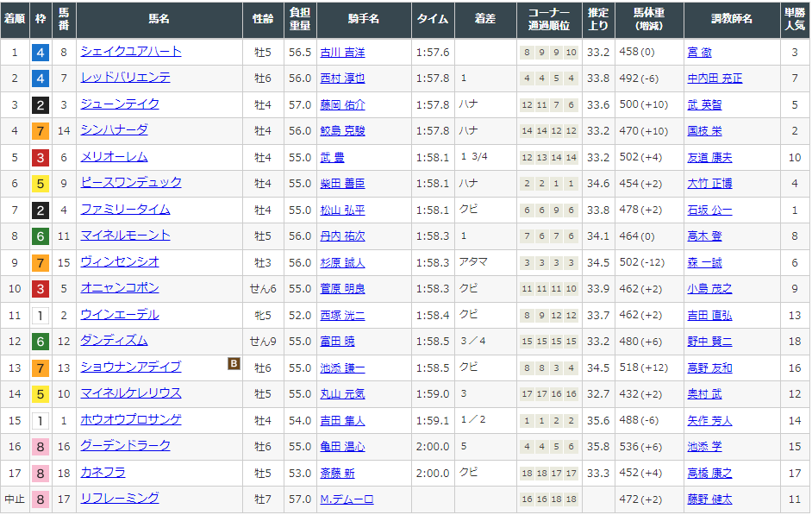Click green frame 6 box in マイネルモーント row
This screenshot has width=812, height=515.
[x=40, y=236]
